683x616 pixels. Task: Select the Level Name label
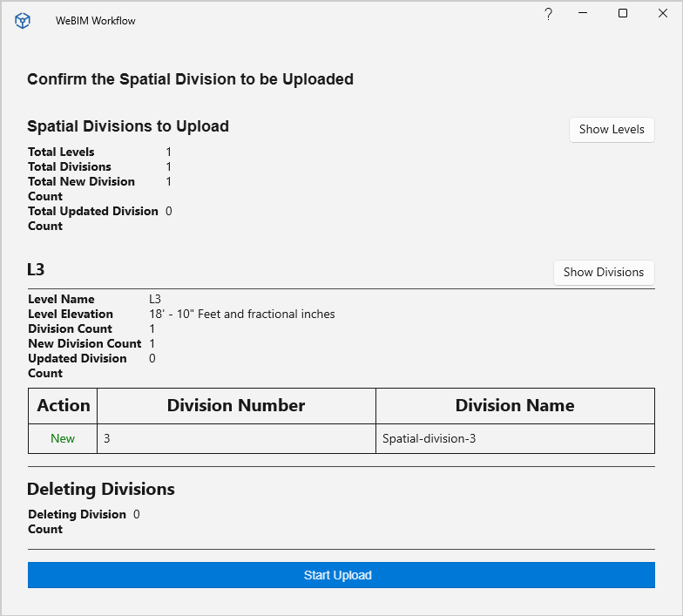(61, 300)
